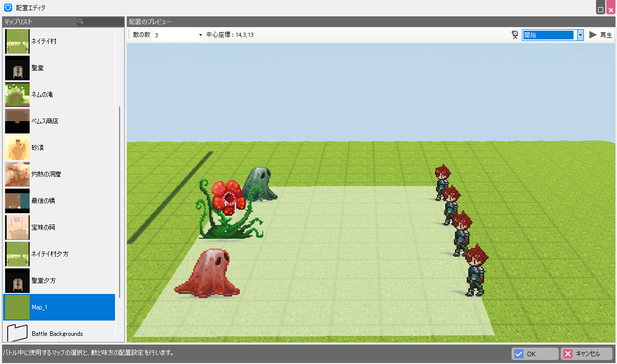Expand the 開始 camera state dropdown arrow

tap(580, 35)
